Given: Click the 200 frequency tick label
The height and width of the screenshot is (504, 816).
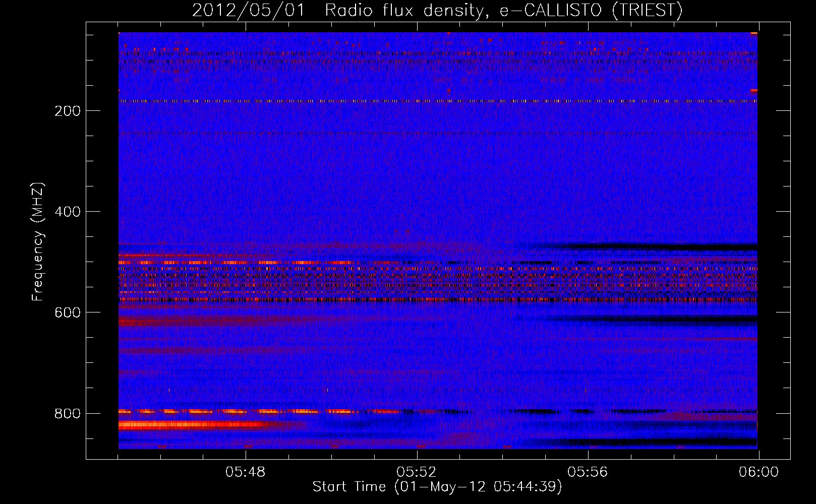Looking at the screenshot, I should coord(68,111).
